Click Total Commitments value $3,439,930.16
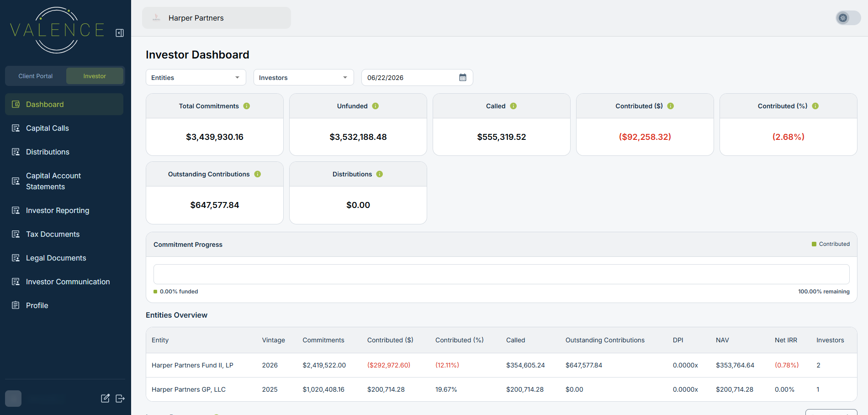The width and height of the screenshot is (868, 415). click(x=215, y=137)
